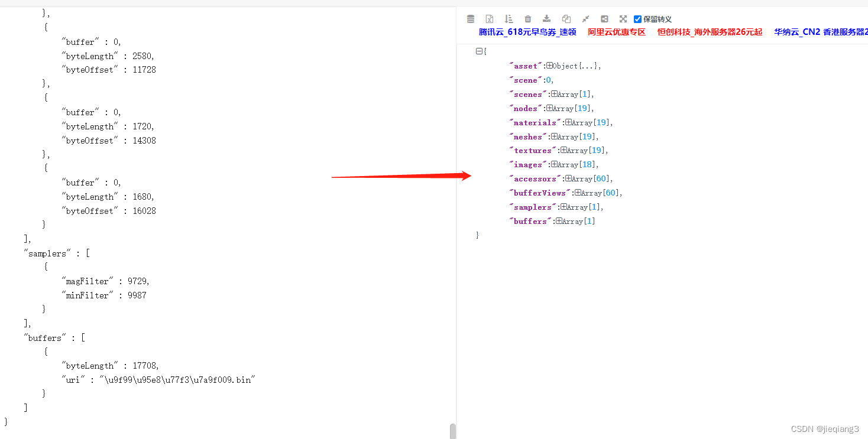Screen dimensions: 868x439
Task: Expand the "bufferViews" Array[60] node
Action: click(578, 193)
